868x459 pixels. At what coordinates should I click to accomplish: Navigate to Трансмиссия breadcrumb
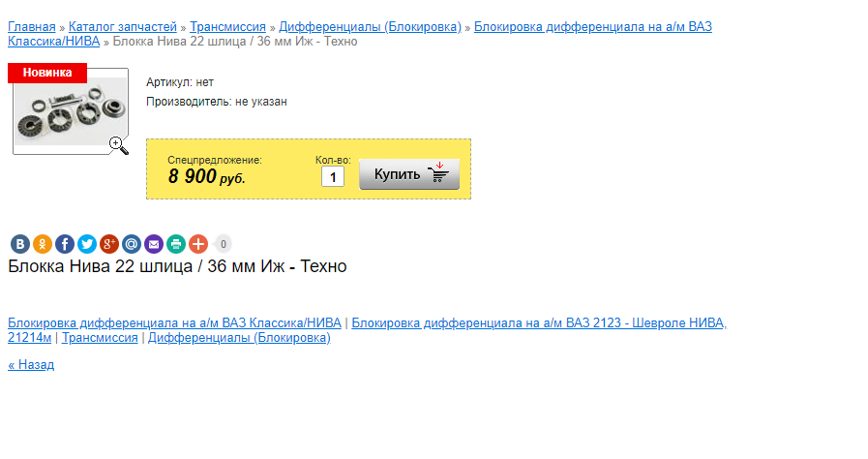point(227,26)
